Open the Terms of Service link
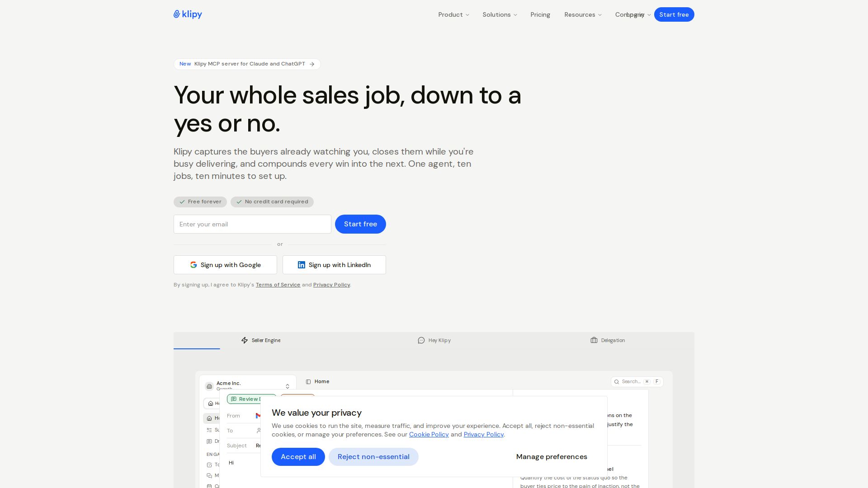 (x=278, y=285)
